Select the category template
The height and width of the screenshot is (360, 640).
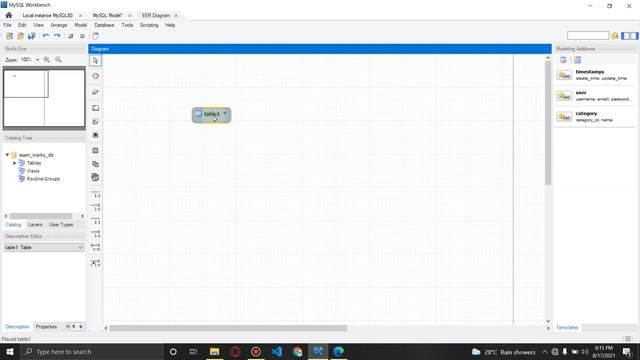click(x=594, y=117)
